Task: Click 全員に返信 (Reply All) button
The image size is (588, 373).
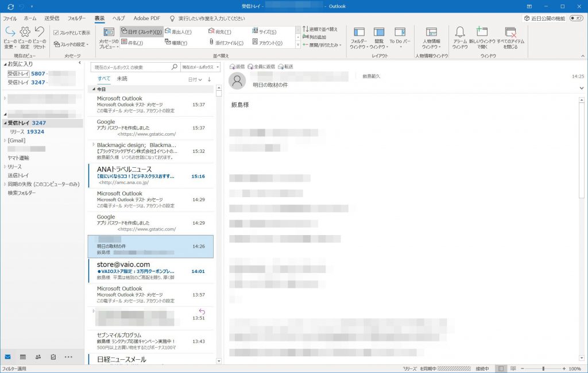Action: [x=261, y=67]
